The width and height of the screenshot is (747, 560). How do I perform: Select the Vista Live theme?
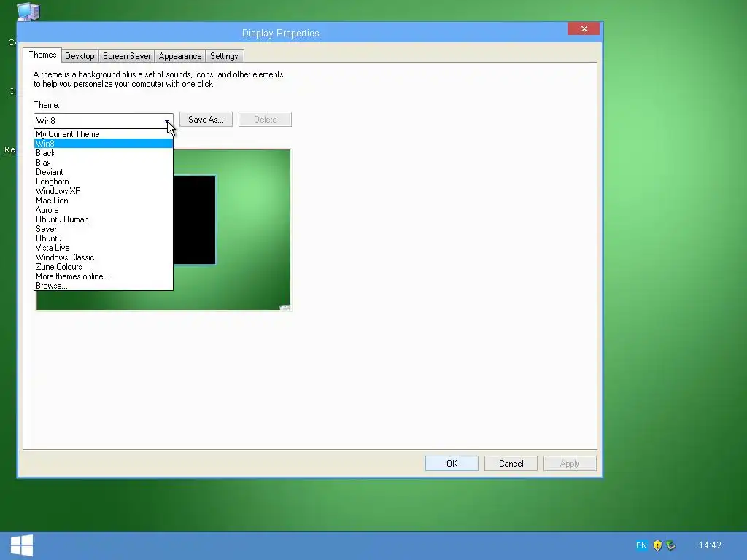click(104, 248)
